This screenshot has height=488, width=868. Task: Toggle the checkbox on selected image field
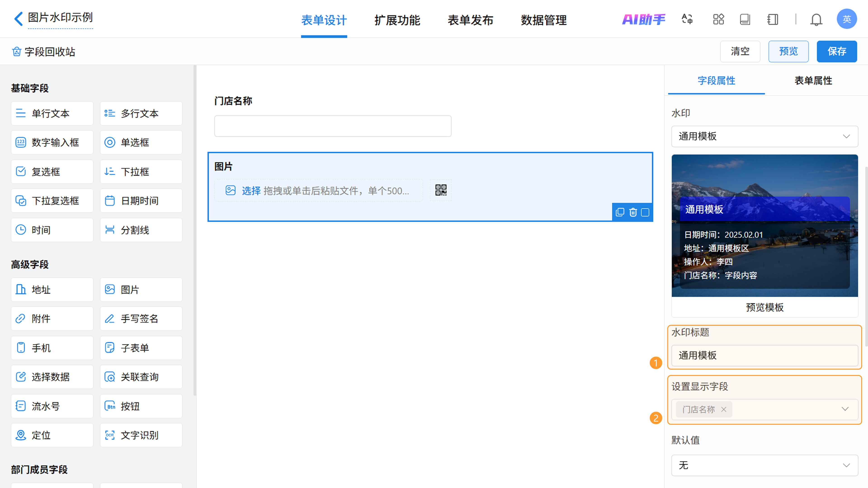pyautogui.click(x=645, y=212)
